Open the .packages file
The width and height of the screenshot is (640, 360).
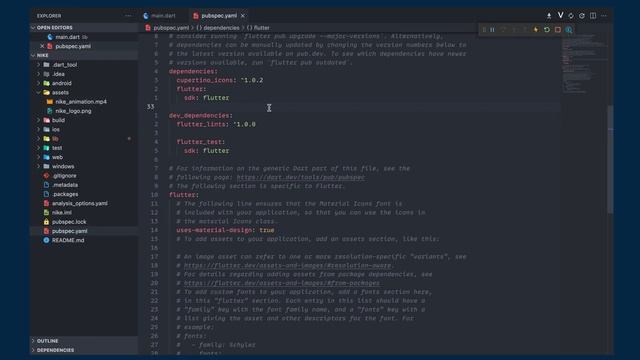pos(65,194)
